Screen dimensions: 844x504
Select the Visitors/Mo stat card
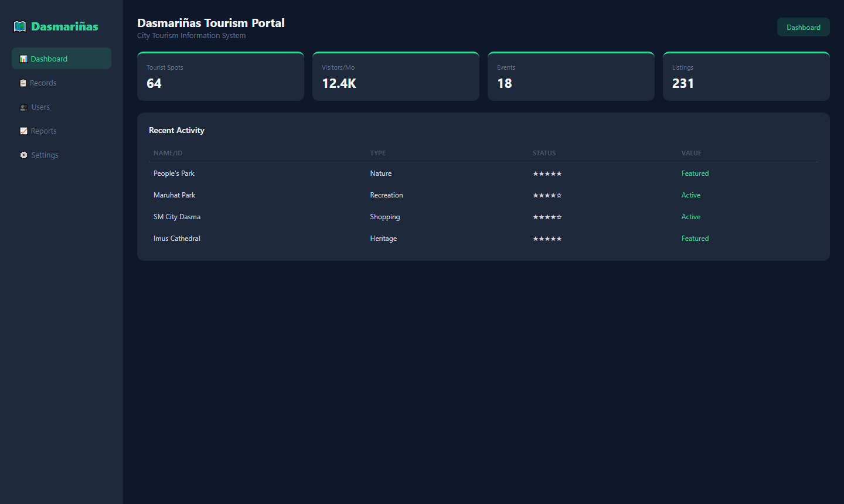point(396,76)
